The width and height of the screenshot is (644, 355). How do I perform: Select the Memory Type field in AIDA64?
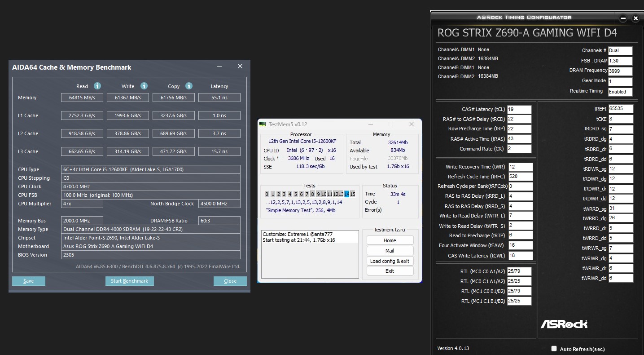(151, 229)
